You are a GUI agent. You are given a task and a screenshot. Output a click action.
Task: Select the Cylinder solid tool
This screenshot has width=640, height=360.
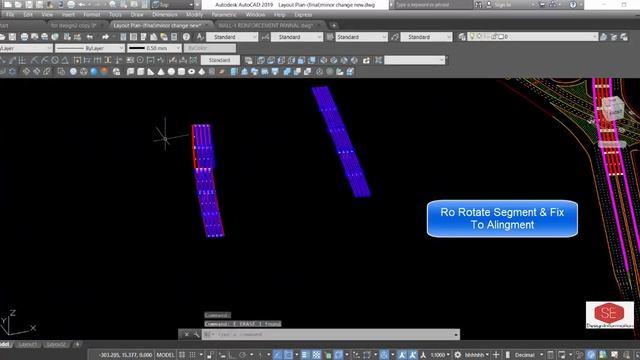pyautogui.click(x=181, y=71)
